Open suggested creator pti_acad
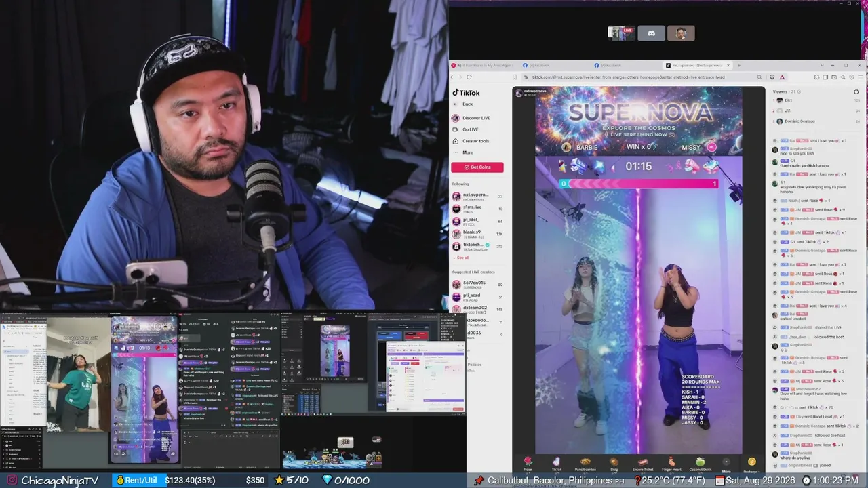The width and height of the screenshot is (868, 488). [477, 296]
